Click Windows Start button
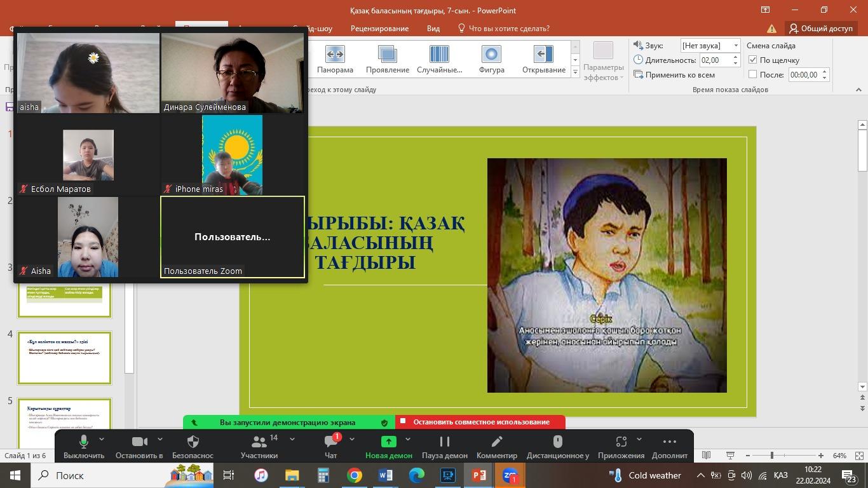The height and width of the screenshot is (488, 868). (15, 475)
